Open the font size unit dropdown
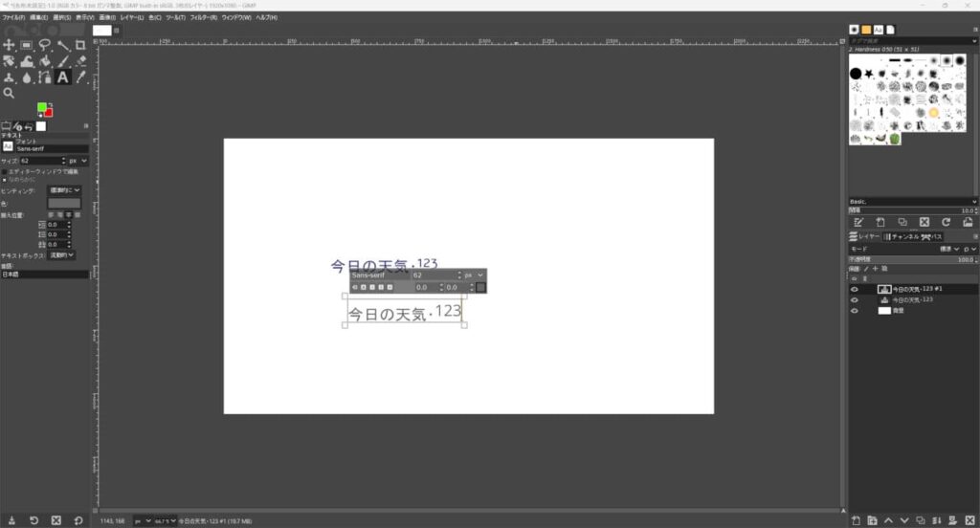The image size is (980, 528). tap(78, 161)
